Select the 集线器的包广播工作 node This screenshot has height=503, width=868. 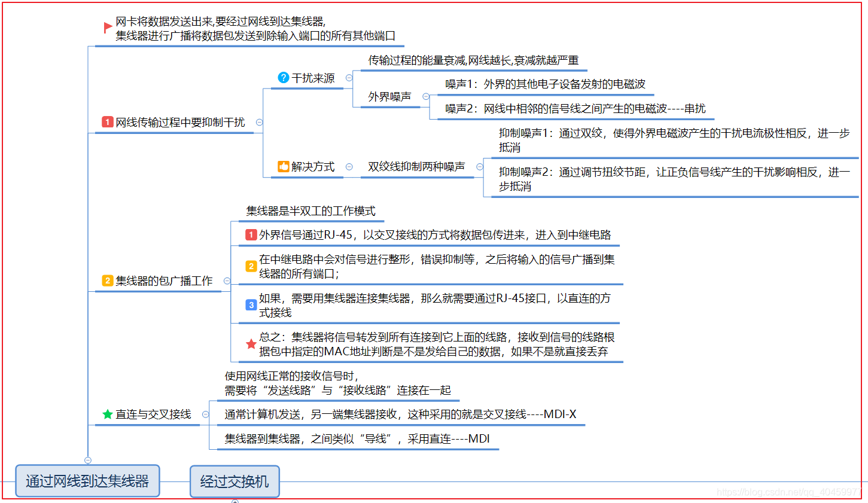tap(164, 281)
